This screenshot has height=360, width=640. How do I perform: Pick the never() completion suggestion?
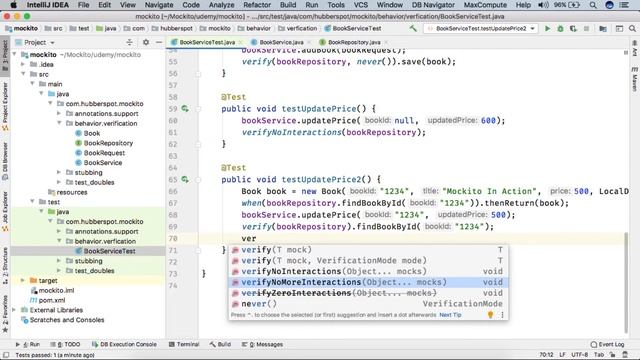pos(368,304)
